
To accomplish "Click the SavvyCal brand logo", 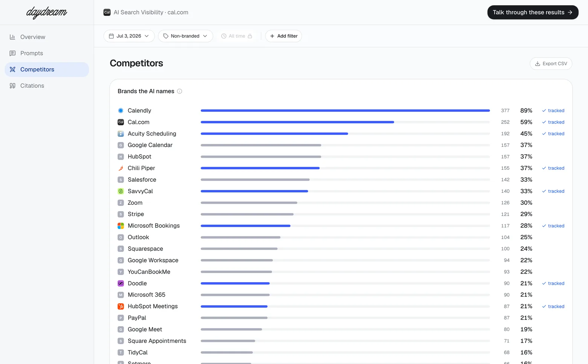I will pyautogui.click(x=121, y=191).
